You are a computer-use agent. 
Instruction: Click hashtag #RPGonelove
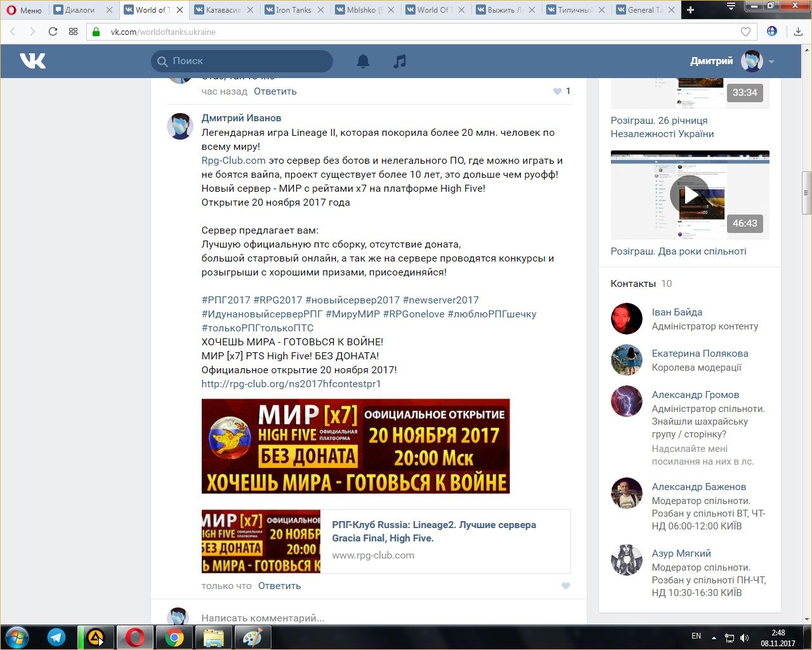pos(414,314)
